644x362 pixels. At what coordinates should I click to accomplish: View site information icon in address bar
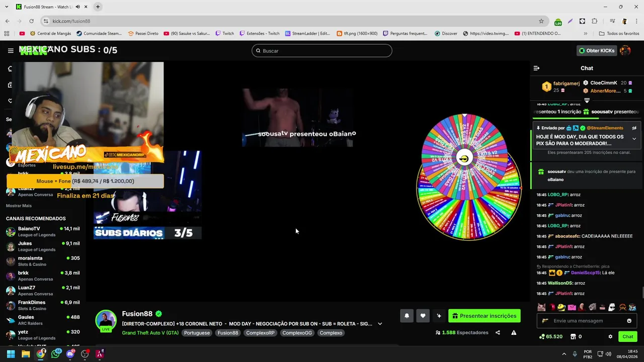[46, 21]
